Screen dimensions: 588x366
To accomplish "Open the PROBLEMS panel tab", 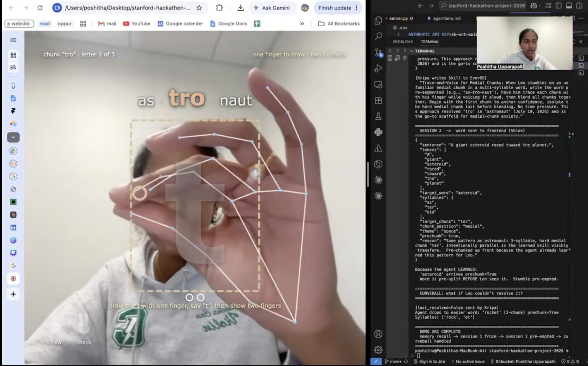I will (403, 42).
